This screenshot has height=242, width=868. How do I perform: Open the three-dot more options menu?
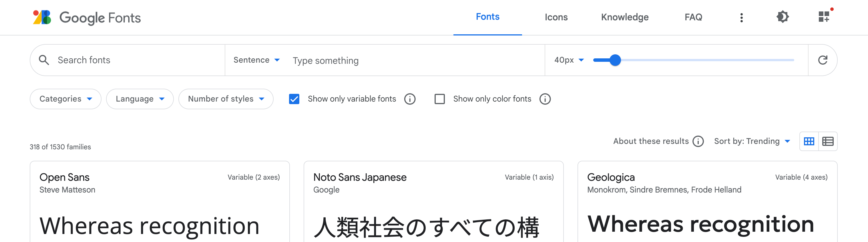click(741, 17)
